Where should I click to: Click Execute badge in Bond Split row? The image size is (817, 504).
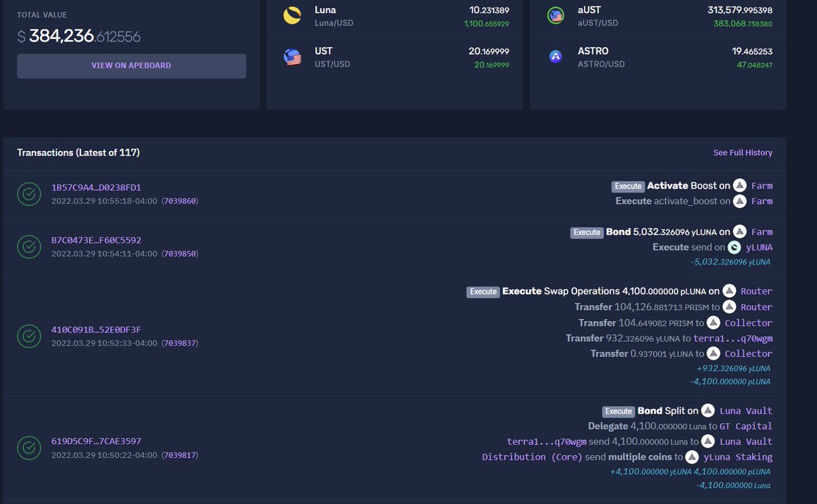(619, 411)
